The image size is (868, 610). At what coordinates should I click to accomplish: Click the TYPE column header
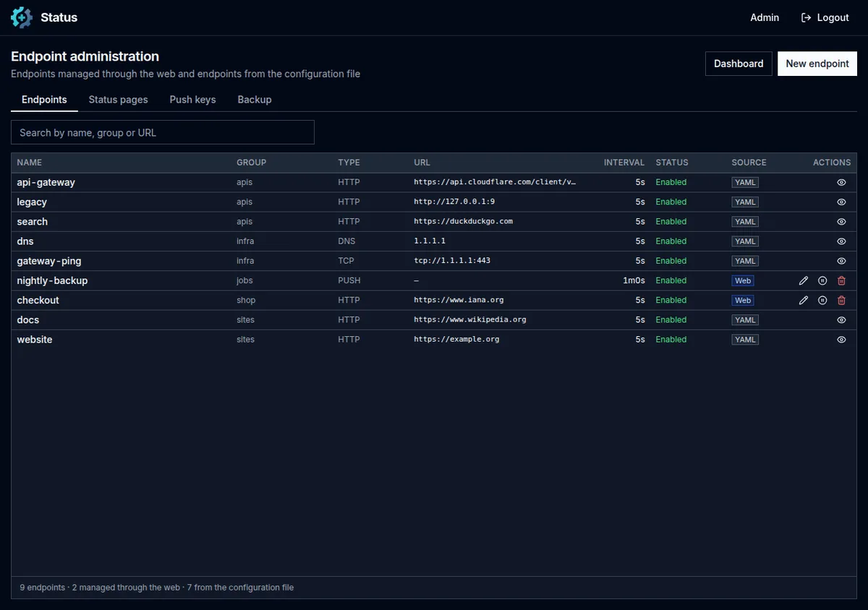(x=349, y=163)
